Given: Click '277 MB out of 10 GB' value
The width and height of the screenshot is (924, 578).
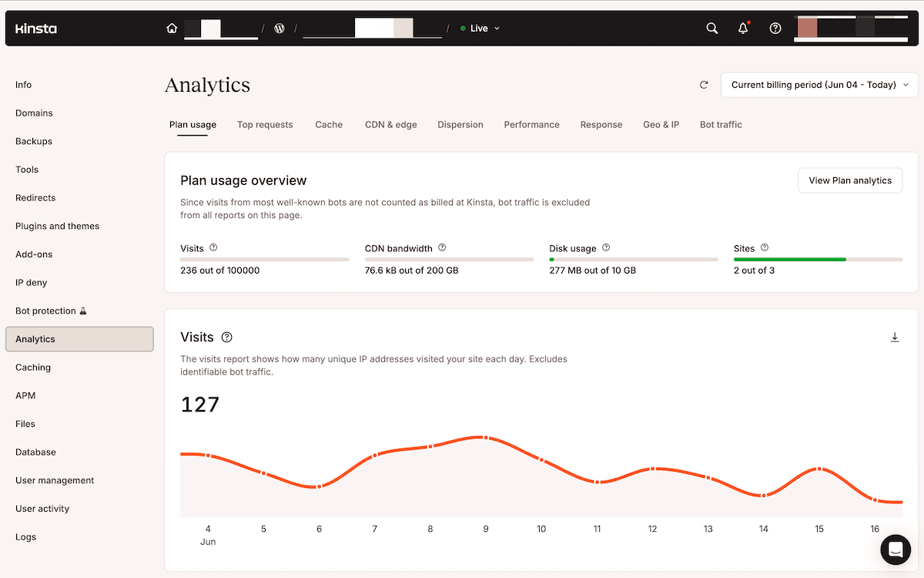Looking at the screenshot, I should [593, 271].
